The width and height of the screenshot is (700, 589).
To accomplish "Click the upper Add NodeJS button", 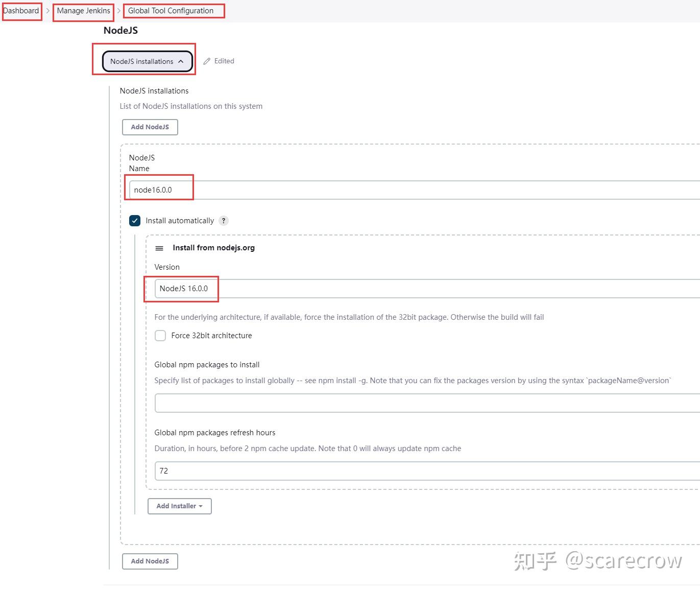I will (150, 127).
